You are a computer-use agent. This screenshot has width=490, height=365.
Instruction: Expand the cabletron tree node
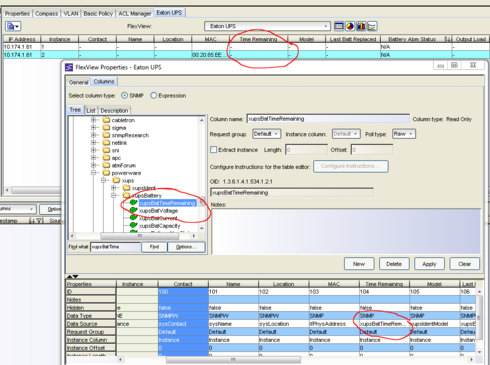click(x=93, y=120)
